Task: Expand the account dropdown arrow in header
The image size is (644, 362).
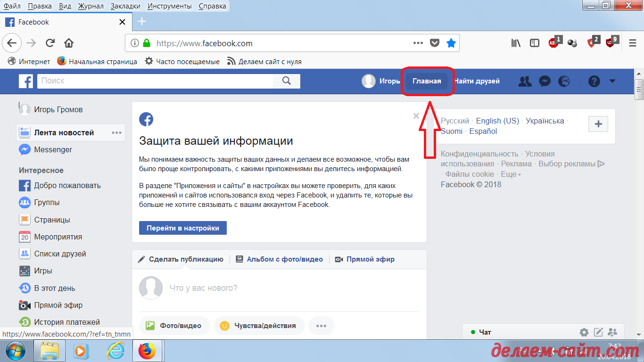Action: tap(612, 81)
